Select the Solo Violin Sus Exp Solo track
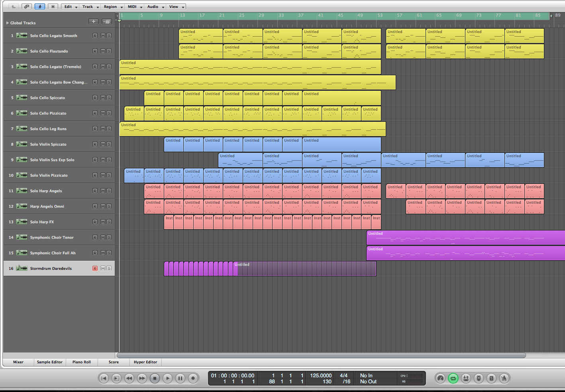Screen dimensions: 565x392 point(59,160)
